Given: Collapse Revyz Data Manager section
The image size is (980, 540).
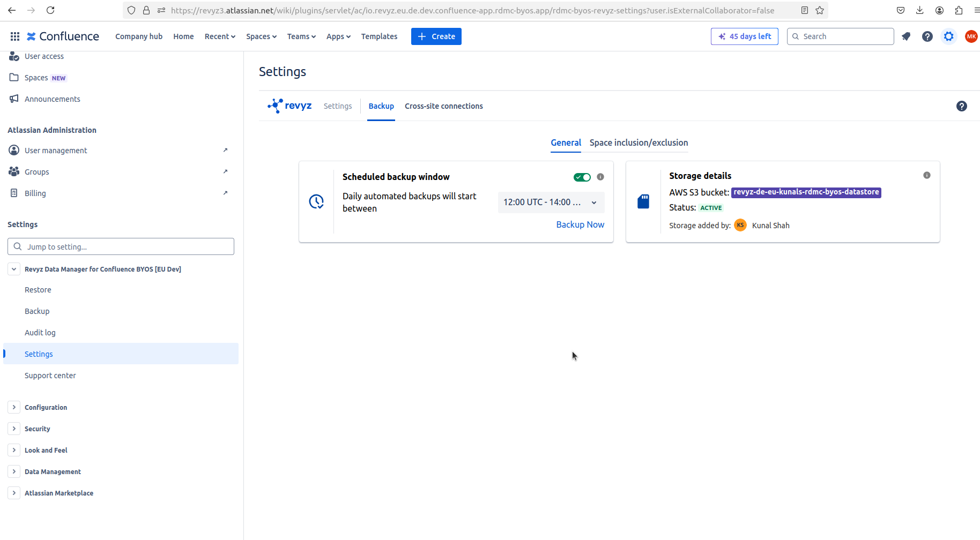Looking at the screenshot, I should pos(14,269).
